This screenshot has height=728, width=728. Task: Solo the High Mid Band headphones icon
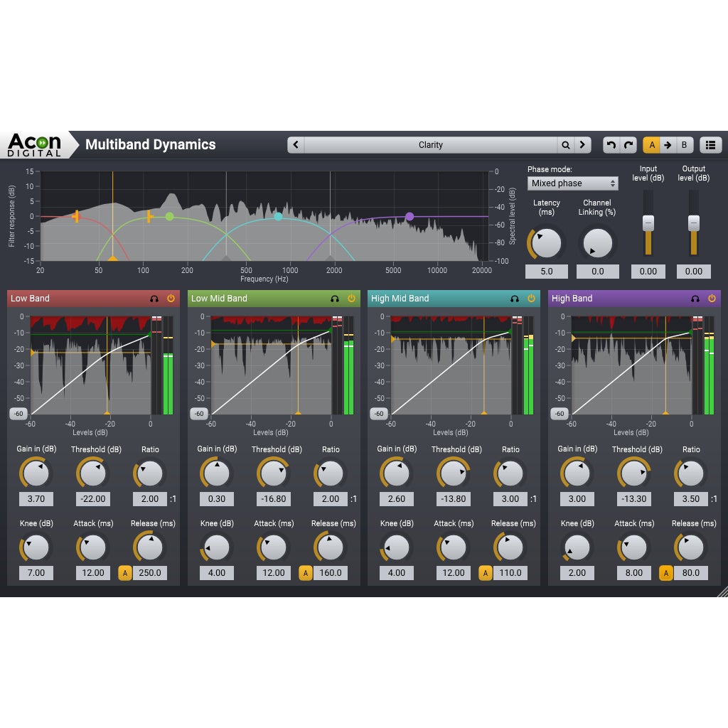coord(515,299)
